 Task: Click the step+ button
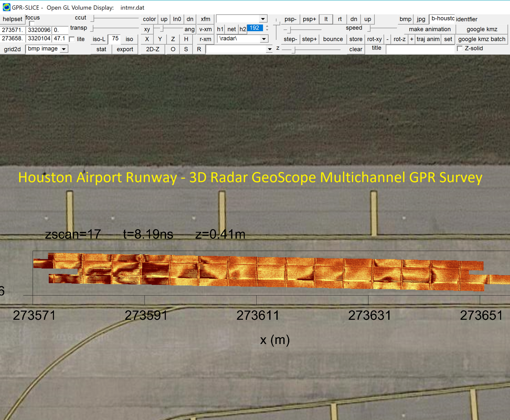(309, 39)
